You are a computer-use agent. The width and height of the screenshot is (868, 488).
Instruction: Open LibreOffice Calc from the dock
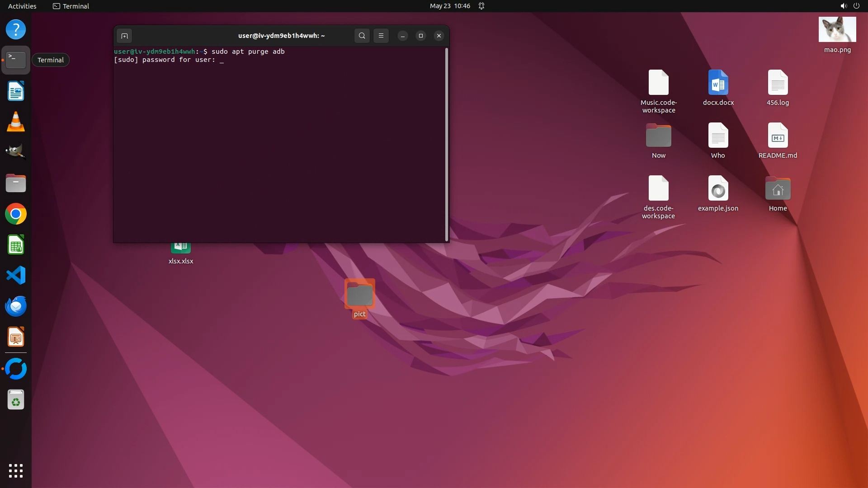(x=16, y=245)
